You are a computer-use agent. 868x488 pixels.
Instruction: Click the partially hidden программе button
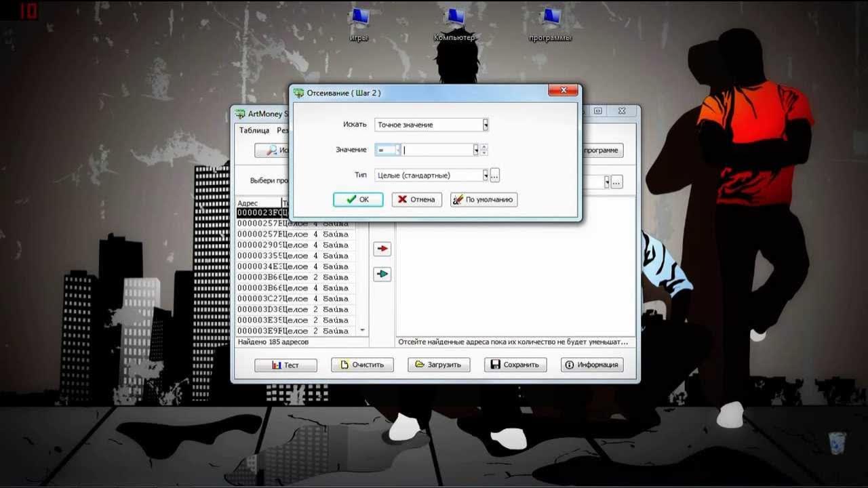602,150
